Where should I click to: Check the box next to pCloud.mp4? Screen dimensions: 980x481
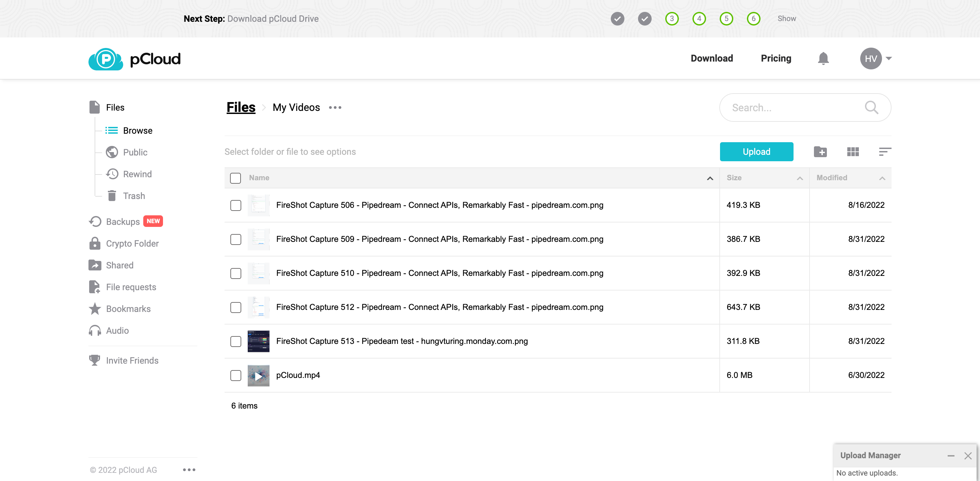pos(235,375)
